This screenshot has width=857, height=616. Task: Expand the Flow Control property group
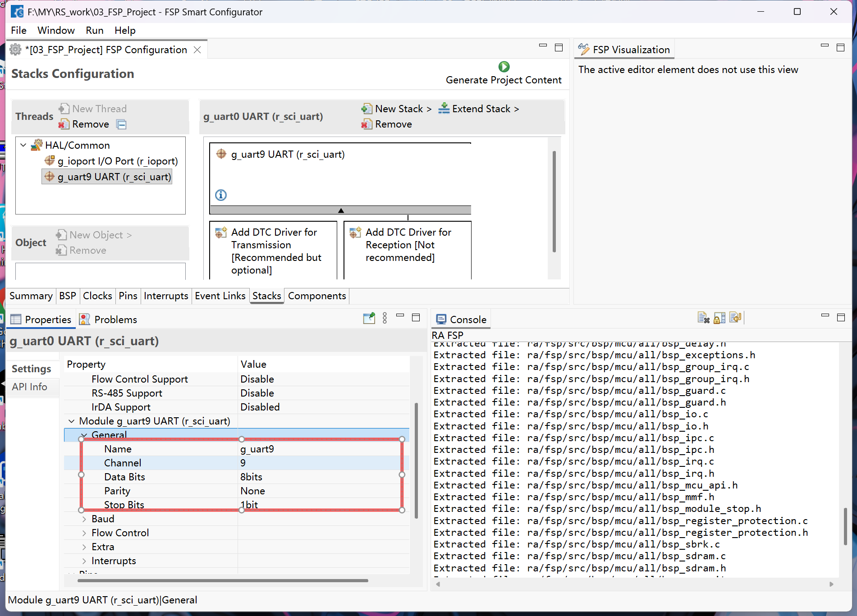84,533
